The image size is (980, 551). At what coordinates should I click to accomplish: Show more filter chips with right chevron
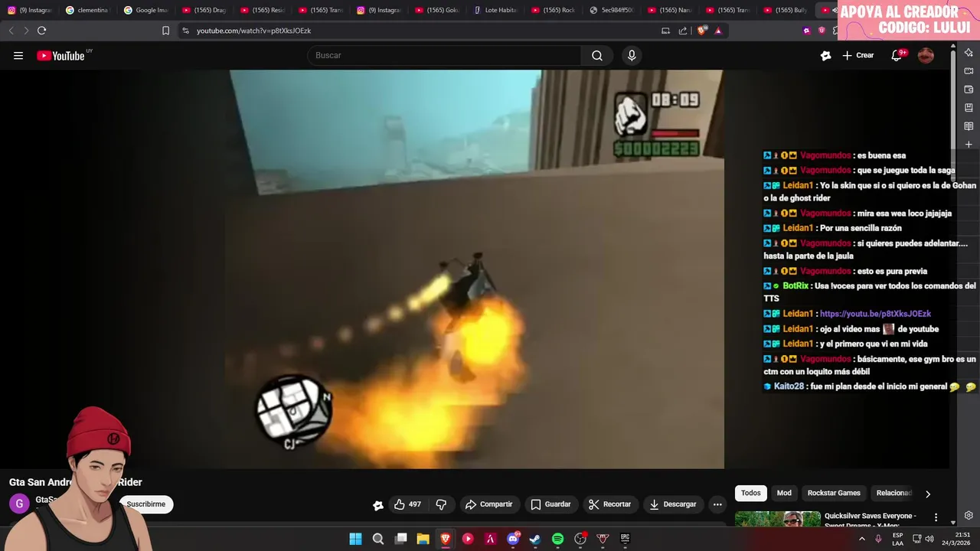pyautogui.click(x=928, y=494)
